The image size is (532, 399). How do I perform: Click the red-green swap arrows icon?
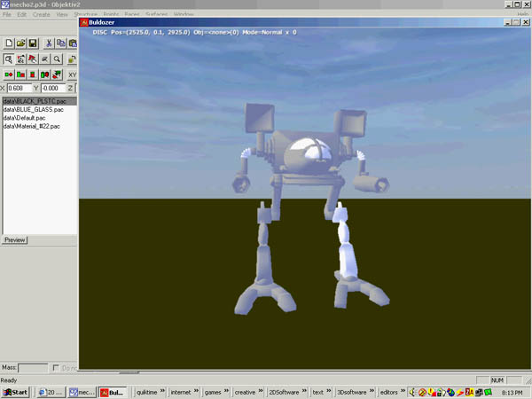[x=57, y=74]
